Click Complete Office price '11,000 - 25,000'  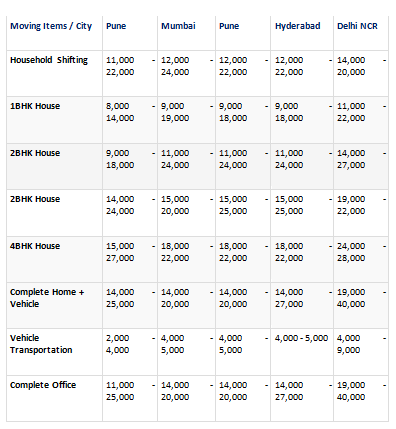click(x=130, y=391)
